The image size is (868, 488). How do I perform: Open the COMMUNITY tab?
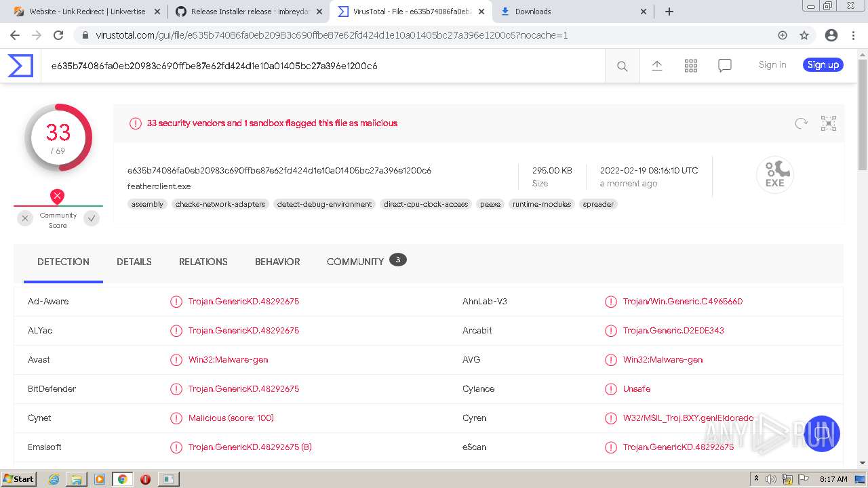coord(366,262)
